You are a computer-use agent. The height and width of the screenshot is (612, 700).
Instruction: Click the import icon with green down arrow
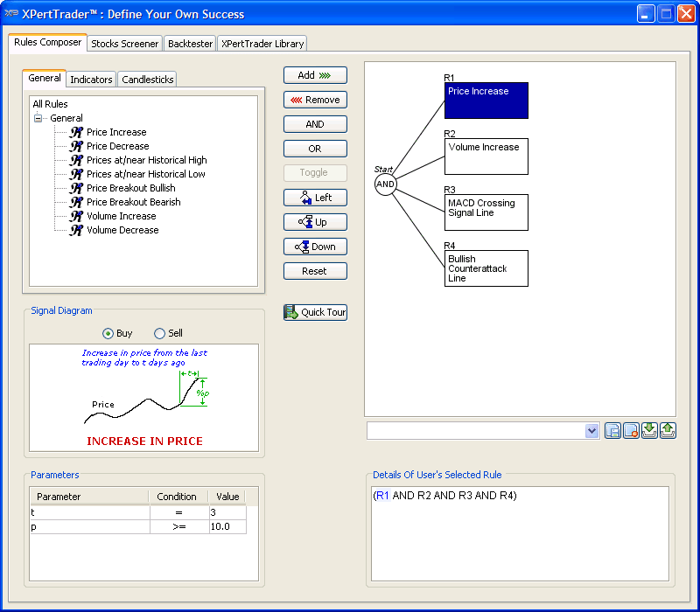(649, 430)
